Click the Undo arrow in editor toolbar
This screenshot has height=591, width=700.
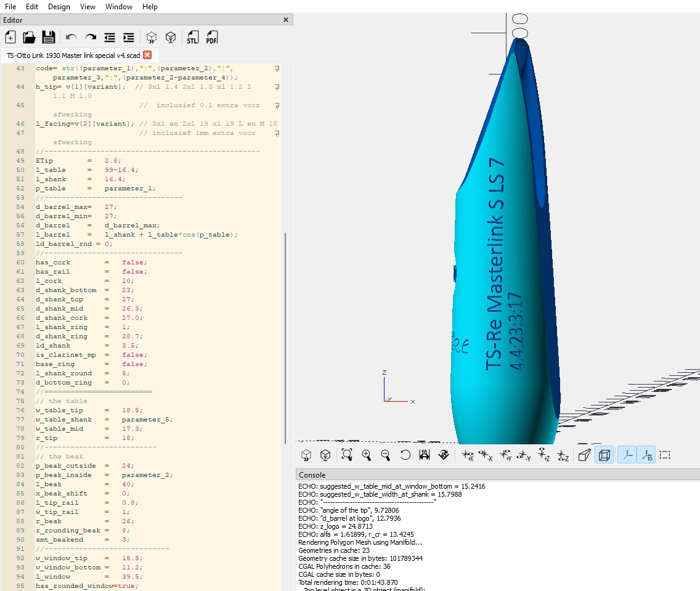pyautogui.click(x=71, y=38)
